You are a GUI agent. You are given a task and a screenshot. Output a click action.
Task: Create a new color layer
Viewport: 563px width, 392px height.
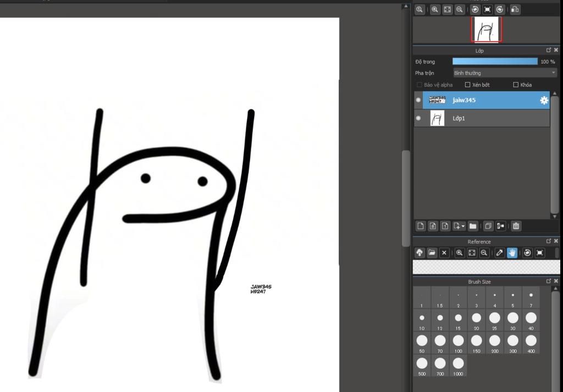(x=421, y=226)
